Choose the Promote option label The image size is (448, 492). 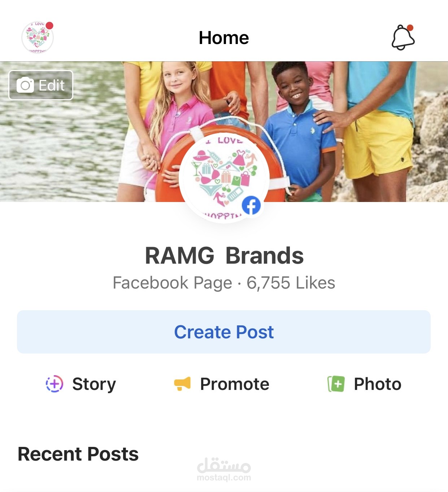pos(235,384)
